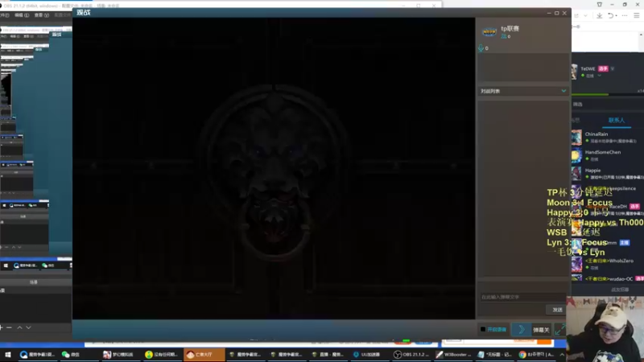Open the 没有任何职 taskbar item
The image size is (644, 362).
(161, 354)
